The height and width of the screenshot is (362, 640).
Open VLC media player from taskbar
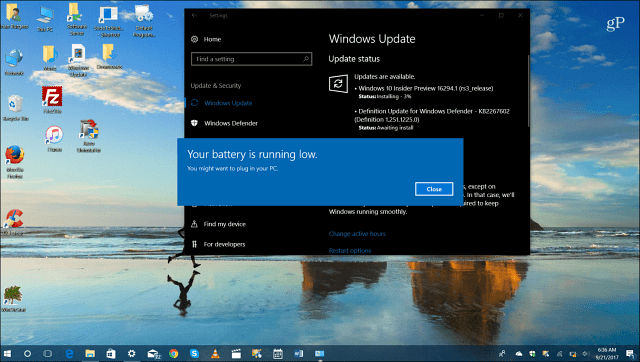click(216, 353)
